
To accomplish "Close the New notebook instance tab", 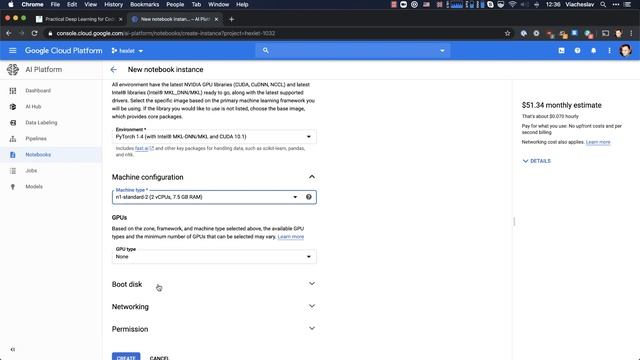I will 216,19.
